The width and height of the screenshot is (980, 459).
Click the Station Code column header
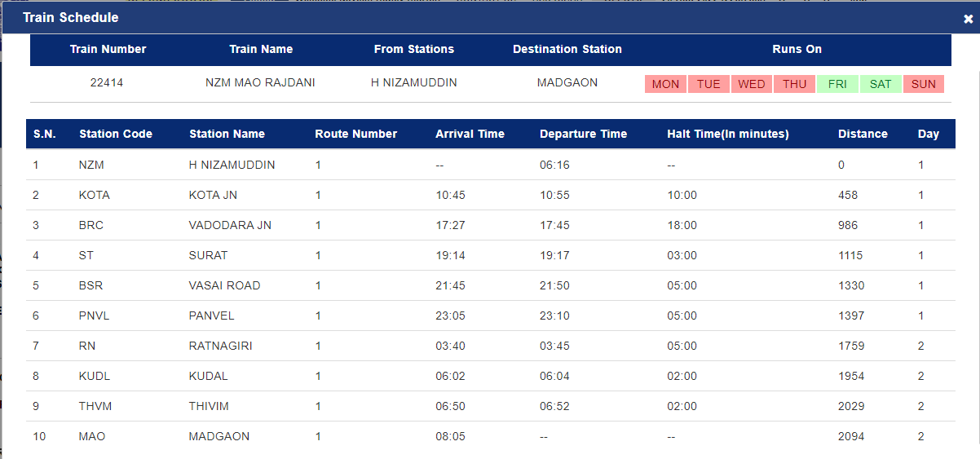116,134
